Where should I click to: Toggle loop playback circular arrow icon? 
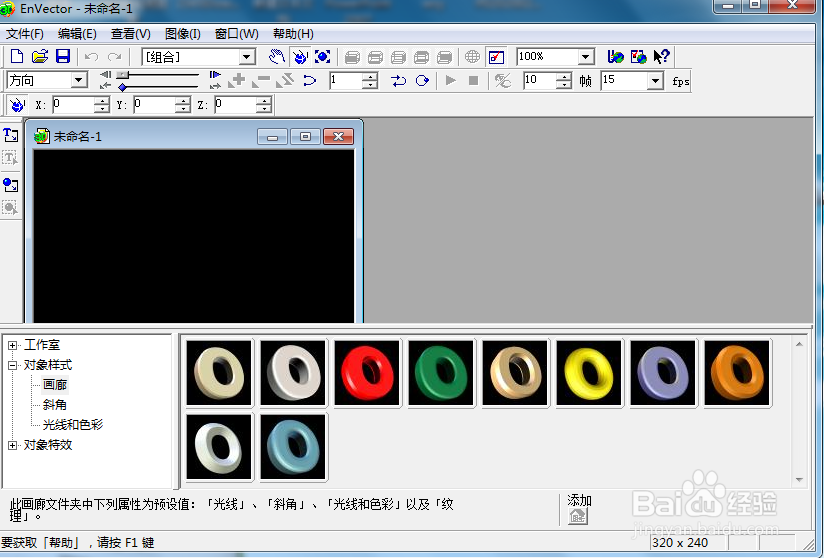point(422,80)
